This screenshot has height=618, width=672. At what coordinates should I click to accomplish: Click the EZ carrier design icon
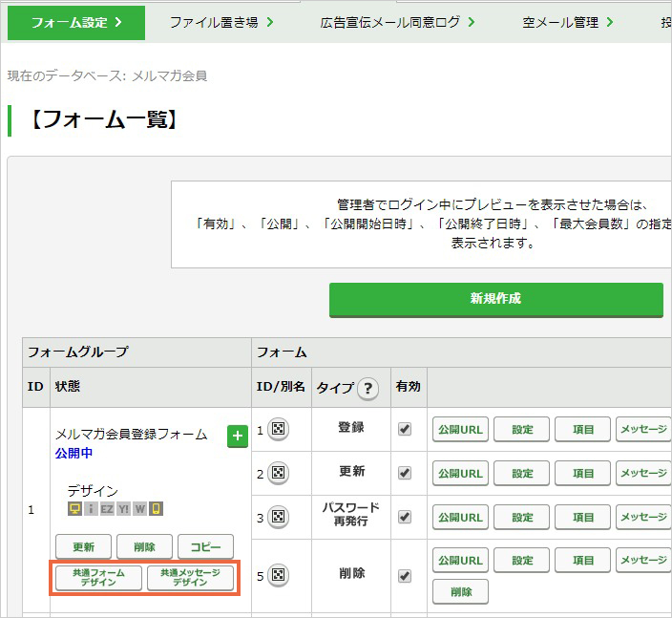(107, 509)
